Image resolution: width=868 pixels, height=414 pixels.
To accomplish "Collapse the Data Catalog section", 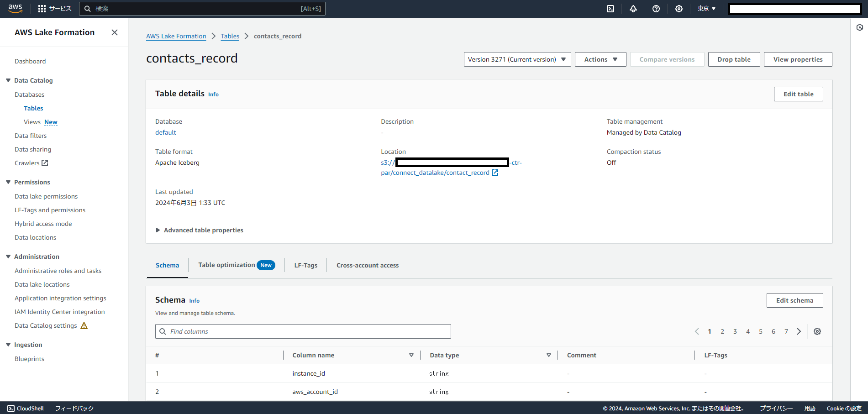I will 8,80.
